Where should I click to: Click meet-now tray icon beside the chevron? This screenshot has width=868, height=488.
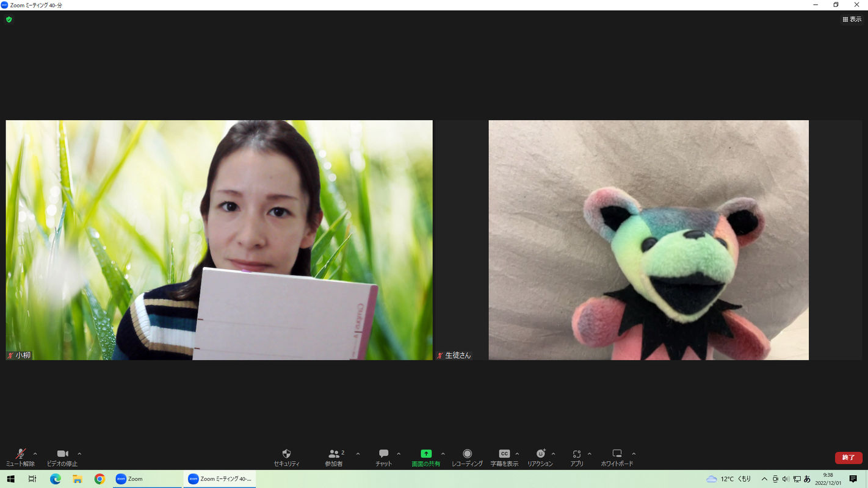coord(775,479)
